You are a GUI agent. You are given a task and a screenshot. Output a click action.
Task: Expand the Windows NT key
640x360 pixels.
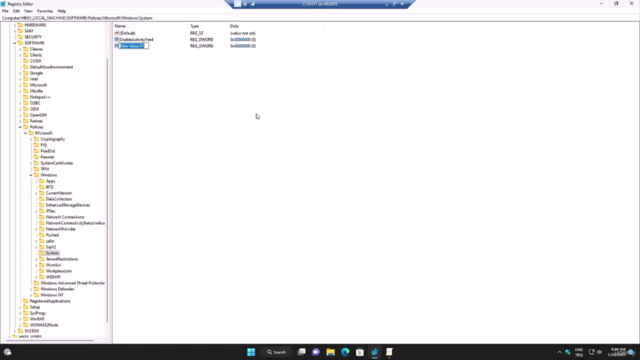31,295
